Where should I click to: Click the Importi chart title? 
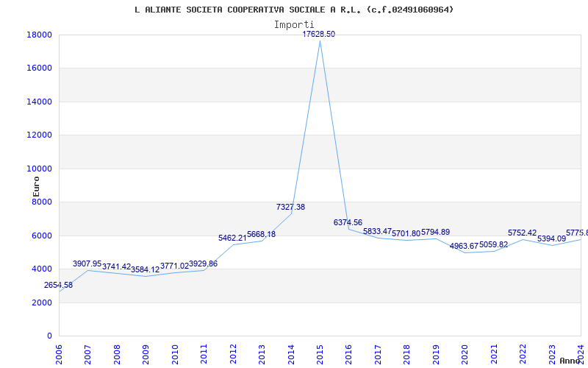294,25
